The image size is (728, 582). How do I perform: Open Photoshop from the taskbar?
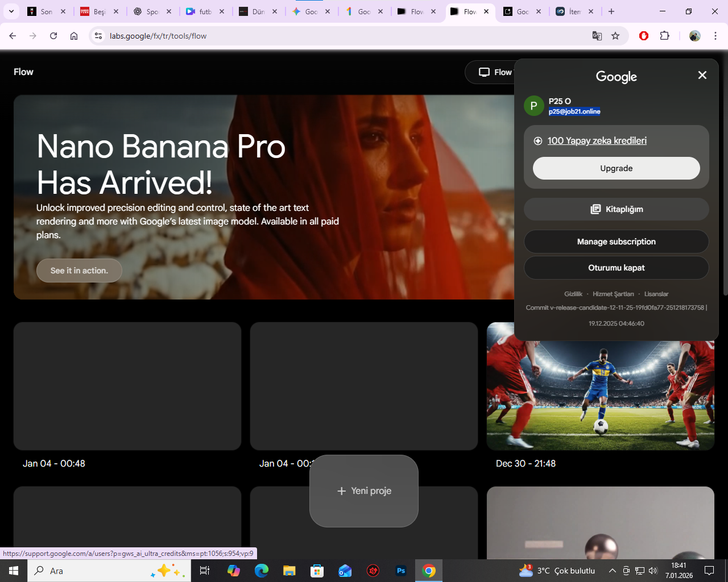[x=401, y=571]
